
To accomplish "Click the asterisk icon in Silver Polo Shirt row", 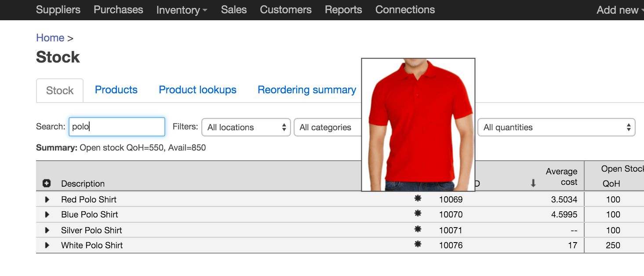I will 418,229.
